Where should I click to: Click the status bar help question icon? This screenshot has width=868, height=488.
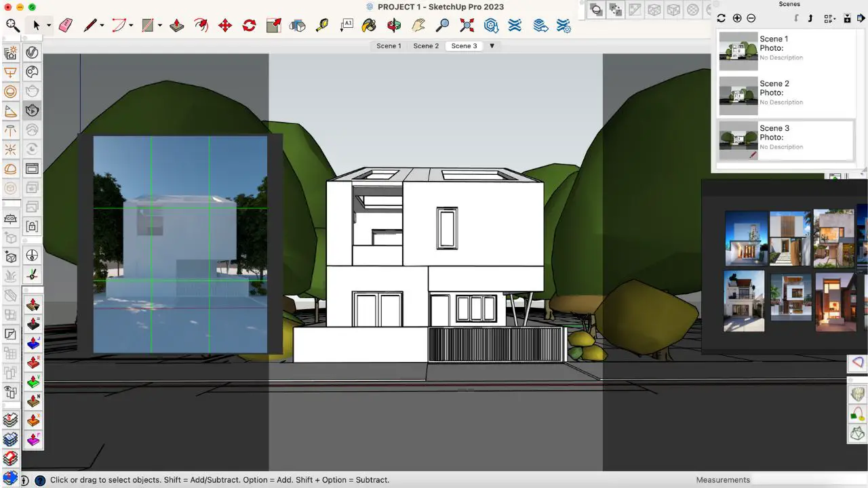click(40, 481)
